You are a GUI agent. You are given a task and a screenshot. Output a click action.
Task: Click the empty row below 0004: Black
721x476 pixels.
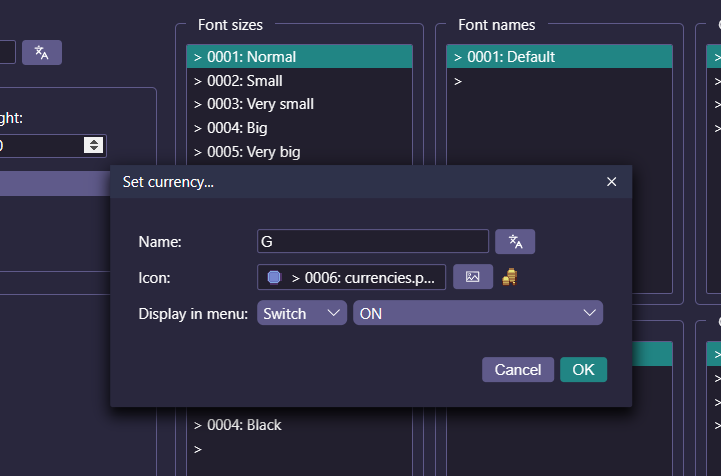pos(299,449)
